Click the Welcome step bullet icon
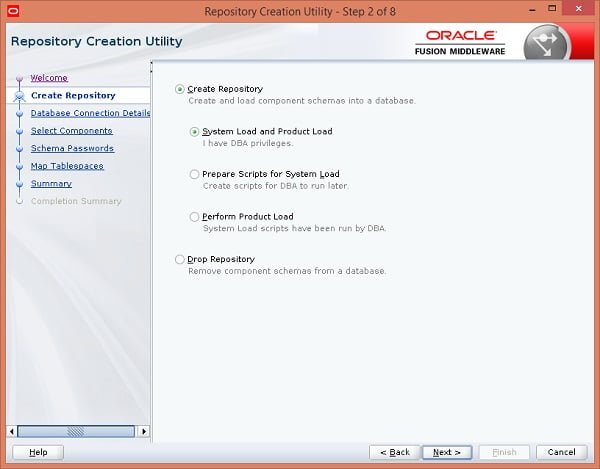 tap(20, 79)
